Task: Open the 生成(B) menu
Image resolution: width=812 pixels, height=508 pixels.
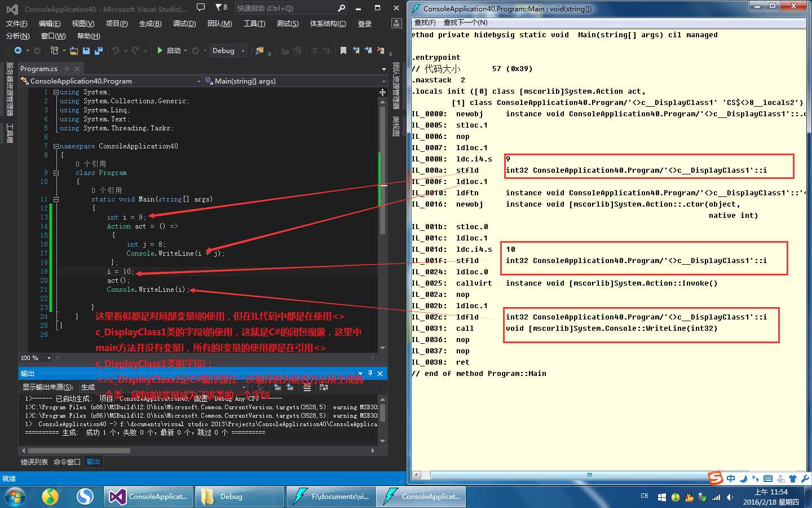Action: (x=150, y=24)
